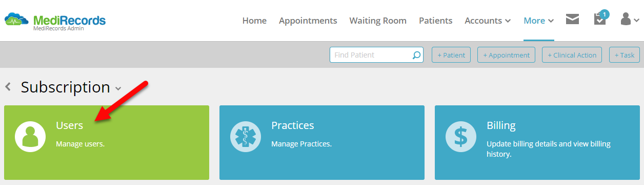Image resolution: width=644 pixels, height=185 pixels.
Task: Open the Waiting Room page
Action: [x=378, y=21]
